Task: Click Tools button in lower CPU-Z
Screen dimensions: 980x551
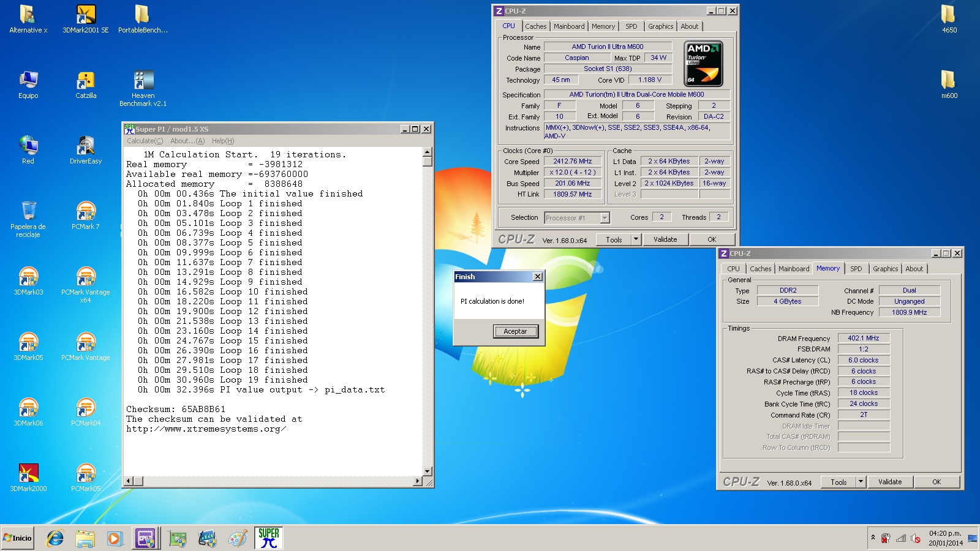Action: click(x=839, y=482)
